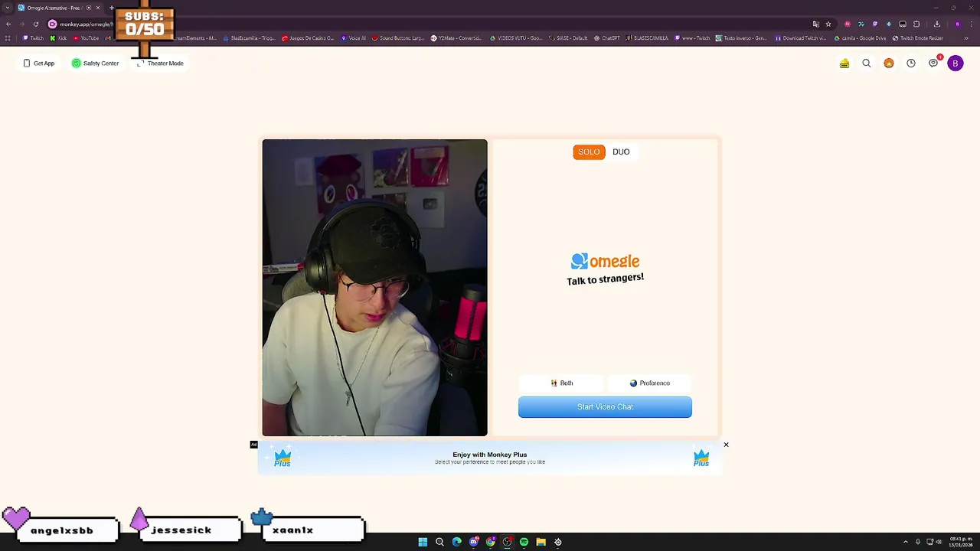Screen dimensions: 980x551
Task: Open SteelSeries app from the taskbar
Action: tap(557, 542)
